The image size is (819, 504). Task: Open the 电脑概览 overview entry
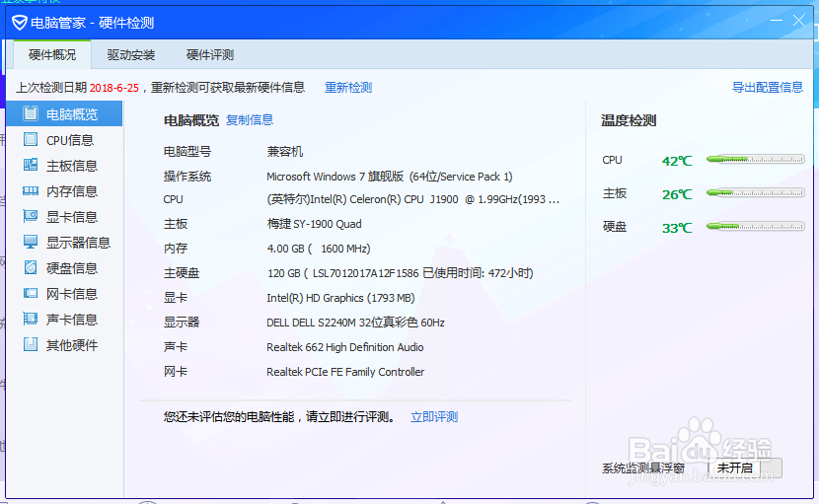pos(64,113)
